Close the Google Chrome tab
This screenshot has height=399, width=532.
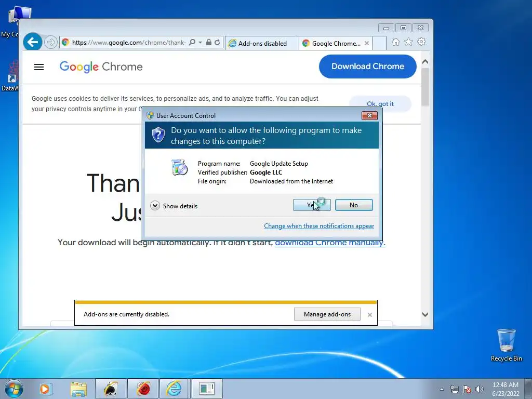[x=367, y=44]
